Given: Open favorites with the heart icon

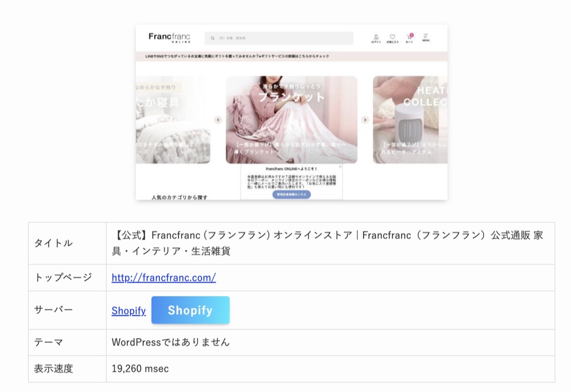Looking at the screenshot, I should click(393, 38).
